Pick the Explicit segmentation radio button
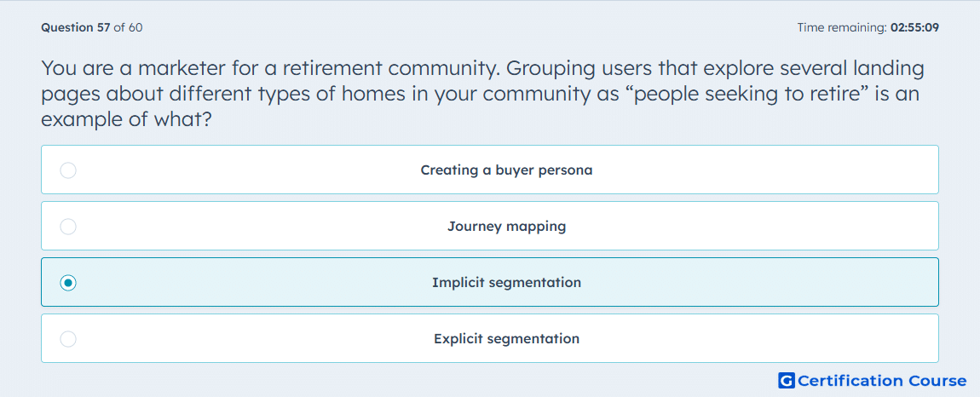Screen dimensions: 980x397 tap(68, 339)
